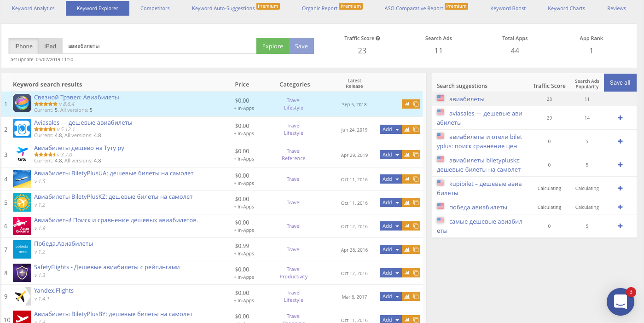Open chart icon for Связной Трэвел row
This screenshot has height=323, width=644.
tap(406, 104)
